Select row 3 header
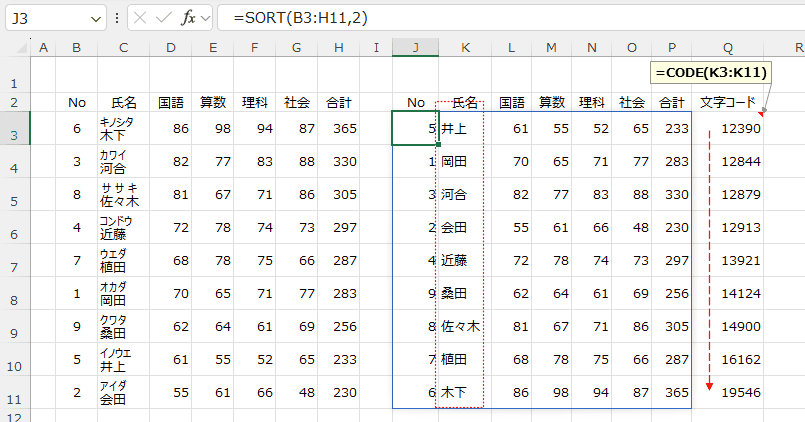The image size is (805, 422). (15, 129)
